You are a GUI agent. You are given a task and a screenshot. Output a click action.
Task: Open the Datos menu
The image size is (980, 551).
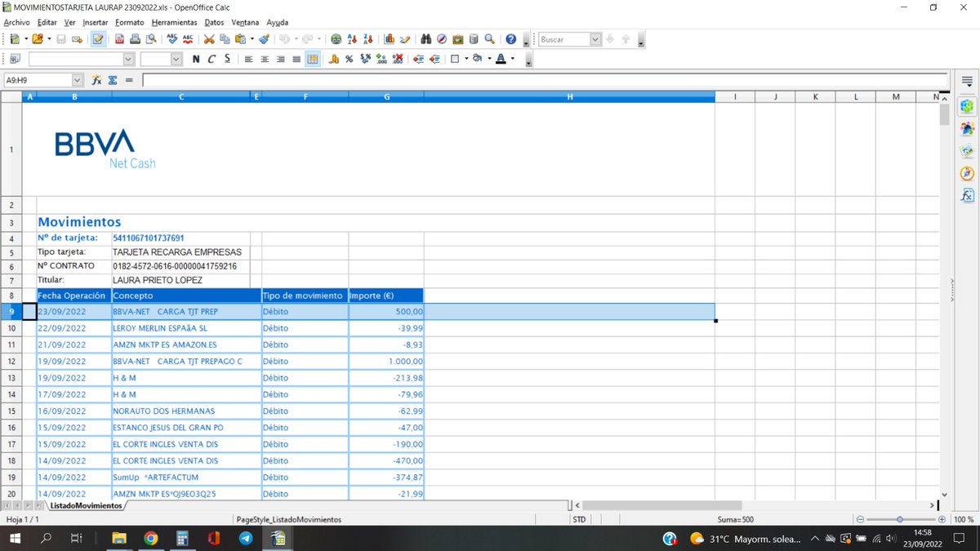tap(214, 23)
